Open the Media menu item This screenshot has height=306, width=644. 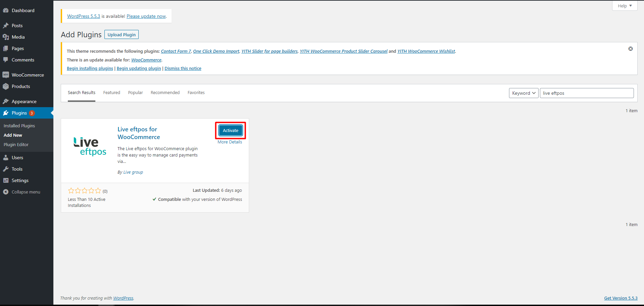pyautogui.click(x=27, y=37)
